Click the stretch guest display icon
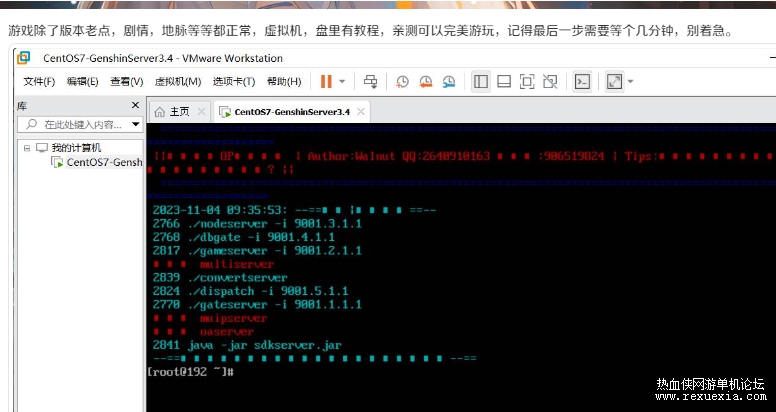The height and width of the screenshot is (412, 776). coord(614,81)
